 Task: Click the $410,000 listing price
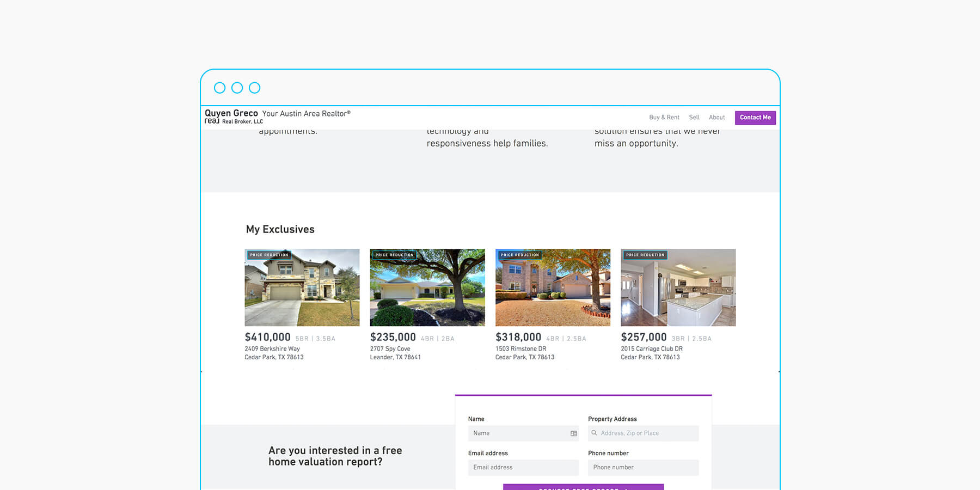pyautogui.click(x=268, y=338)
